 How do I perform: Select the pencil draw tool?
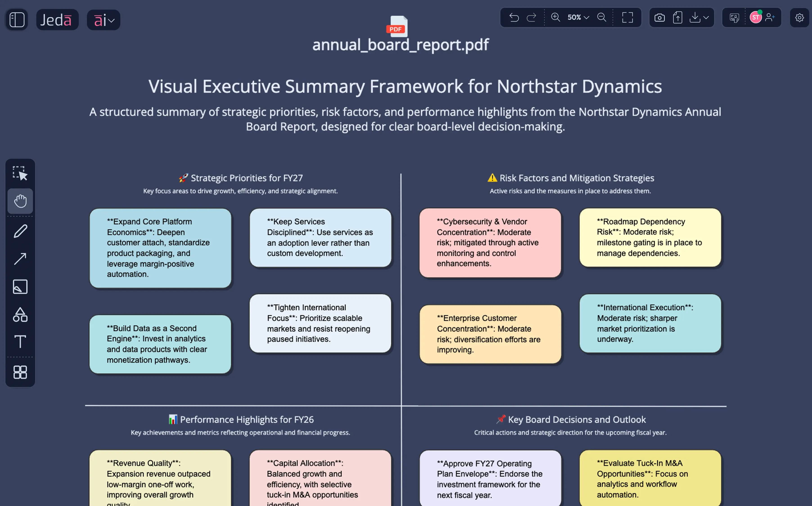pos(20,231)
